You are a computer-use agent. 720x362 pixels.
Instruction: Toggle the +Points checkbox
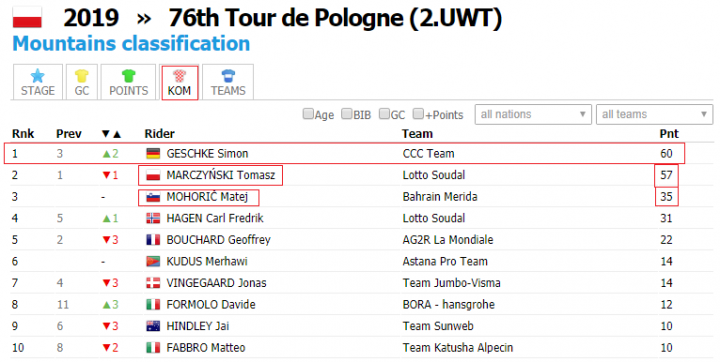418,114
